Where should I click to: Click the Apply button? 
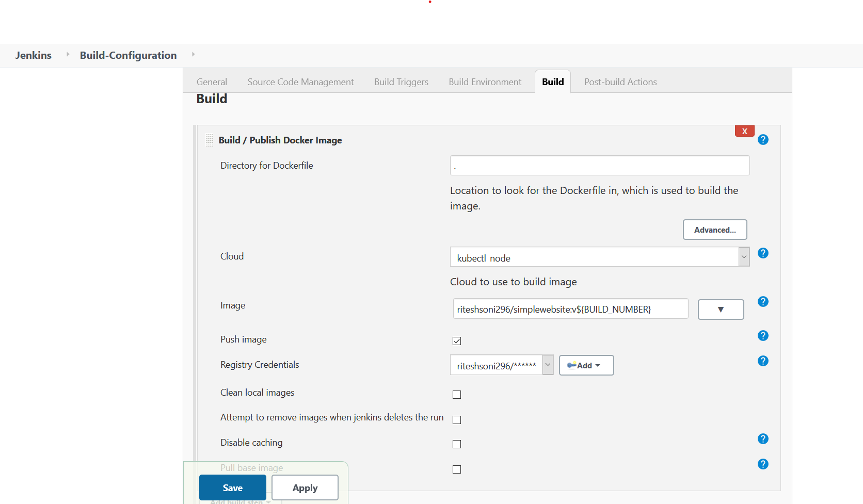(x=305, y=487)
